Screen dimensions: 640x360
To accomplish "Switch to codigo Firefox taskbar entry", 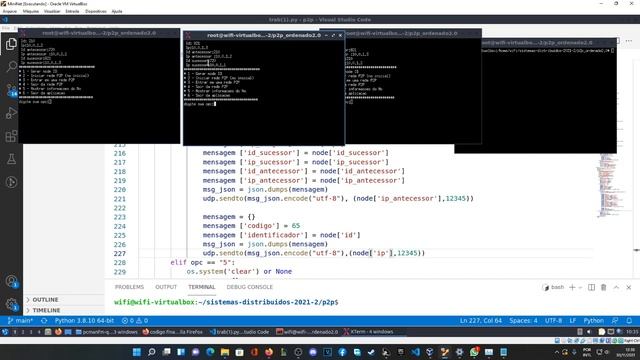I will pyautogui.click(x=172, y=332).
